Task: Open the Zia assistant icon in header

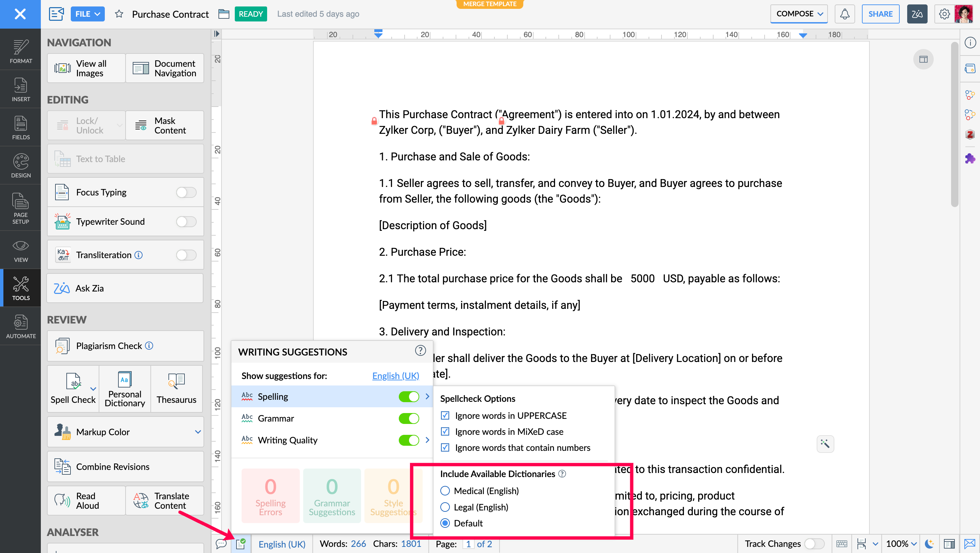Action: click(917, 14)
